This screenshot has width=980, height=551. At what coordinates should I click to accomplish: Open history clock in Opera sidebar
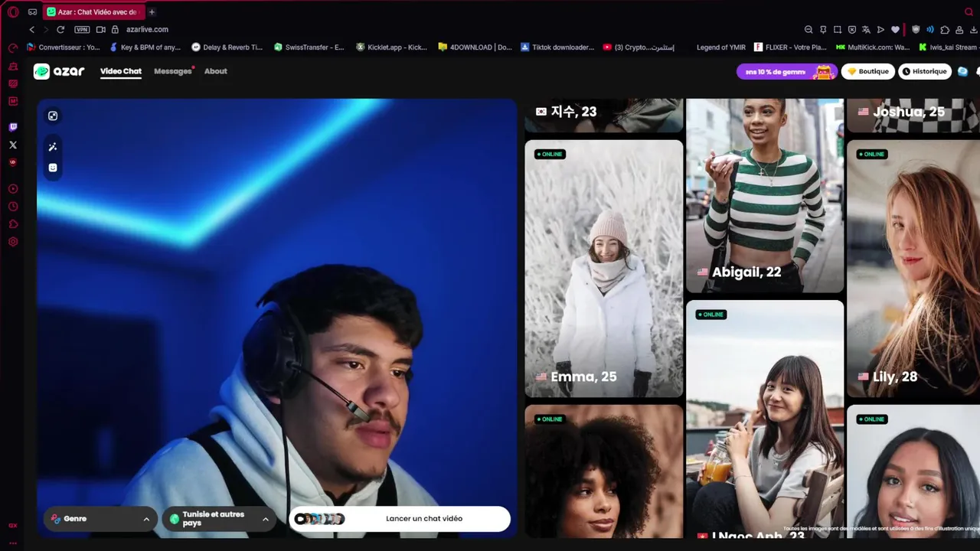[13, 207]
